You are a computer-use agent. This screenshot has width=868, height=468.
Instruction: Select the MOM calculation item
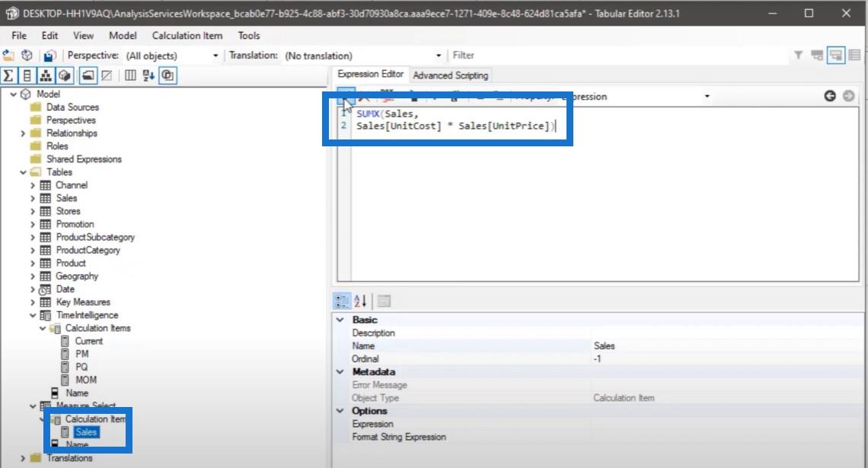[86, 380]
